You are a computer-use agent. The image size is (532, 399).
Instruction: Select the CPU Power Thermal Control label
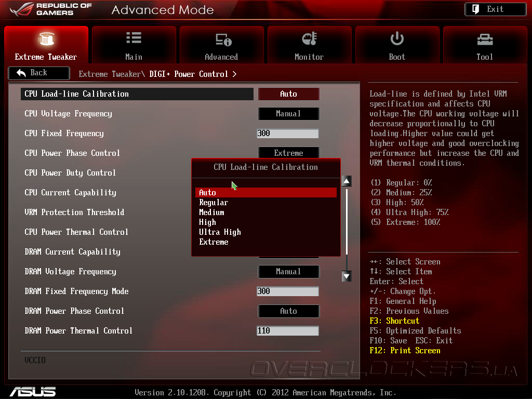pyautogui.click(x=76, y=232)
